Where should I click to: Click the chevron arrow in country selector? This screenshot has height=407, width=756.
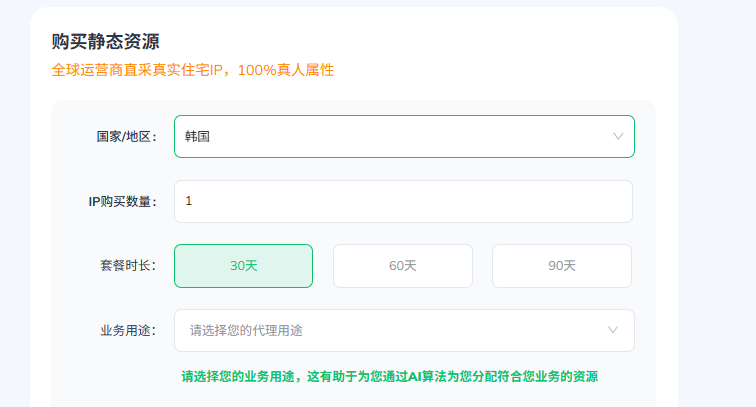pos(618,136)
